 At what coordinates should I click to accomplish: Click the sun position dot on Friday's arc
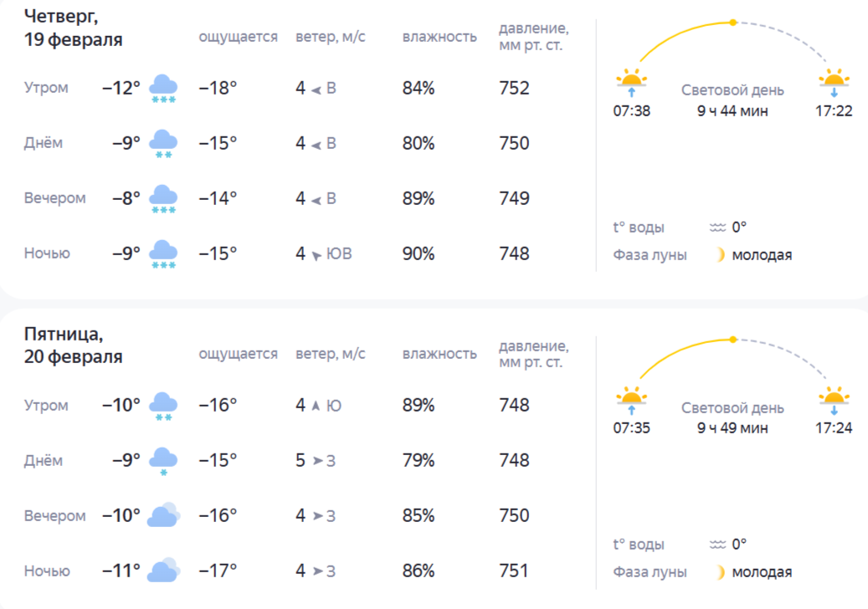click(733, 340)
